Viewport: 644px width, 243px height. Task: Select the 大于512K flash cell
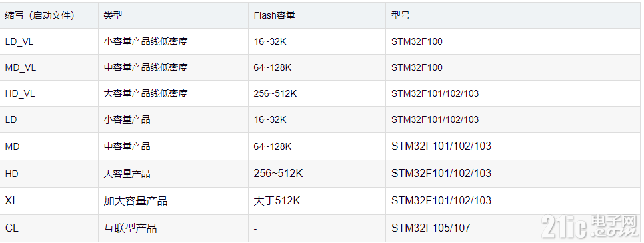click(277, 201)
